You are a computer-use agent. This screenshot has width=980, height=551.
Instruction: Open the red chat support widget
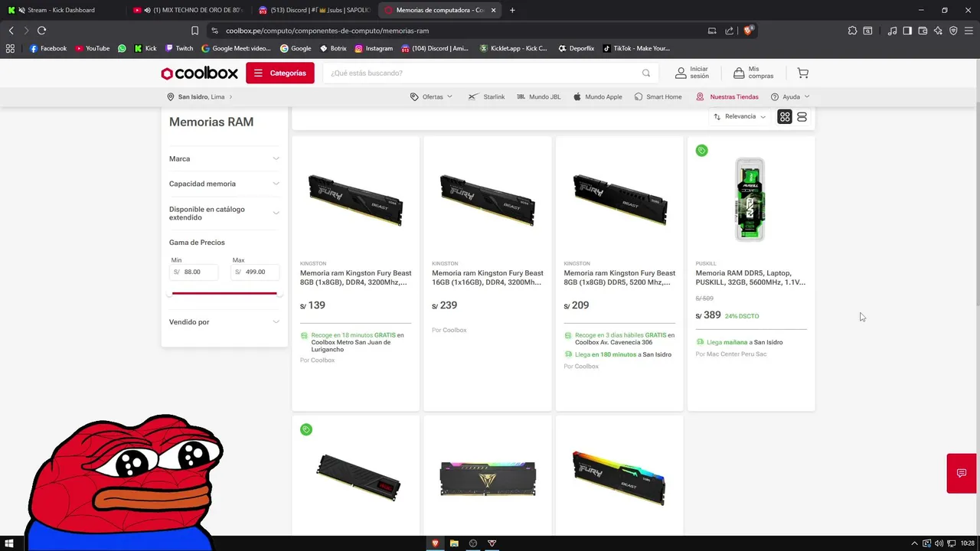[x=962, y=473]
